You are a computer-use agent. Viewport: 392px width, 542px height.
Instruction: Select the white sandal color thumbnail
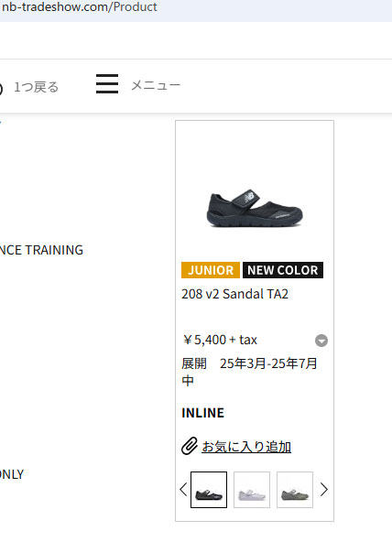pos(252,490)
